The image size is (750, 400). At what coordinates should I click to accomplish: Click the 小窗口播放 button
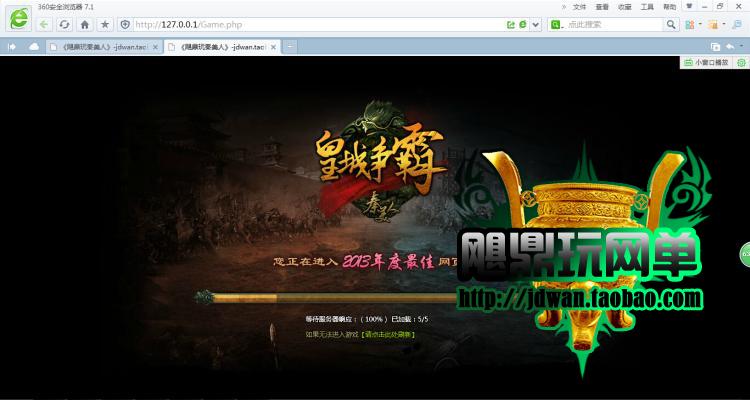point(706,62)
